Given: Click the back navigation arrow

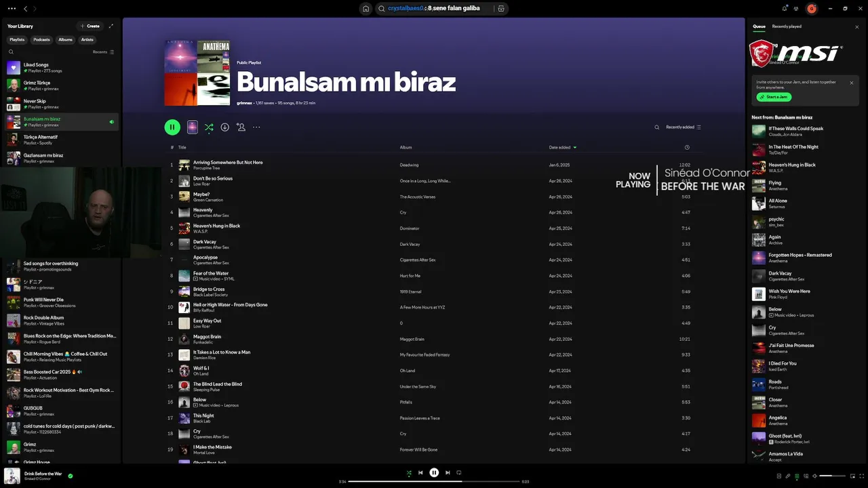Looking at the screenshot, I should click(26, 9).
